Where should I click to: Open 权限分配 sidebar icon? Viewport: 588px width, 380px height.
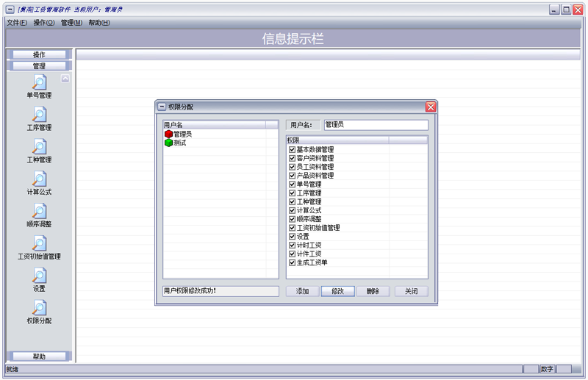pos(40,309)
